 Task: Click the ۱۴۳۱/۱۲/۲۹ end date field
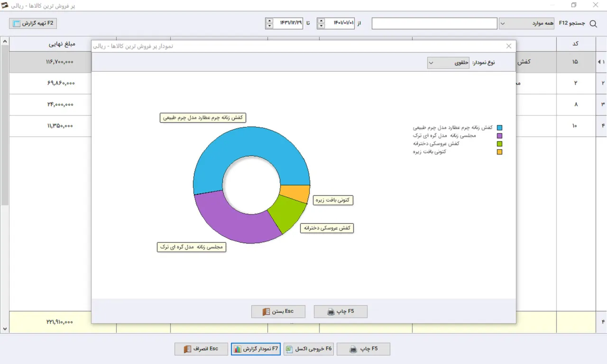click(x=288, y=23)
